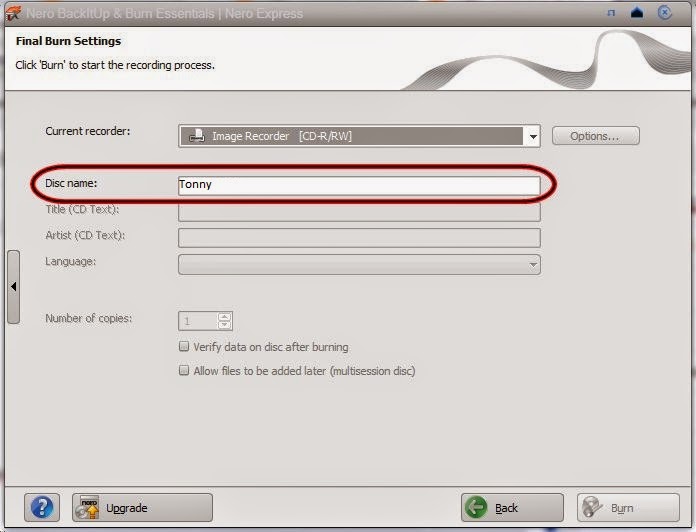The image size is (696, 532).
Task: Click the Disc name field containing Tonny
Action: (x=359, y=185)
